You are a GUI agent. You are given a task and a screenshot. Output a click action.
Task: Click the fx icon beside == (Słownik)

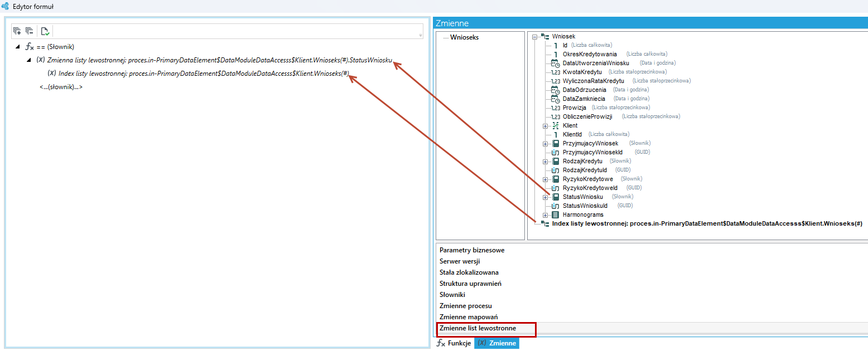30,47
